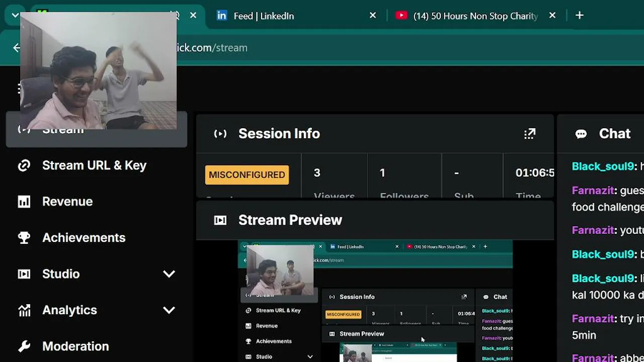Switch to the Feed | LinkedIn tab
The width and height of the screenshot is (644, 362).
pyautogui.click(x=297, y=16)
